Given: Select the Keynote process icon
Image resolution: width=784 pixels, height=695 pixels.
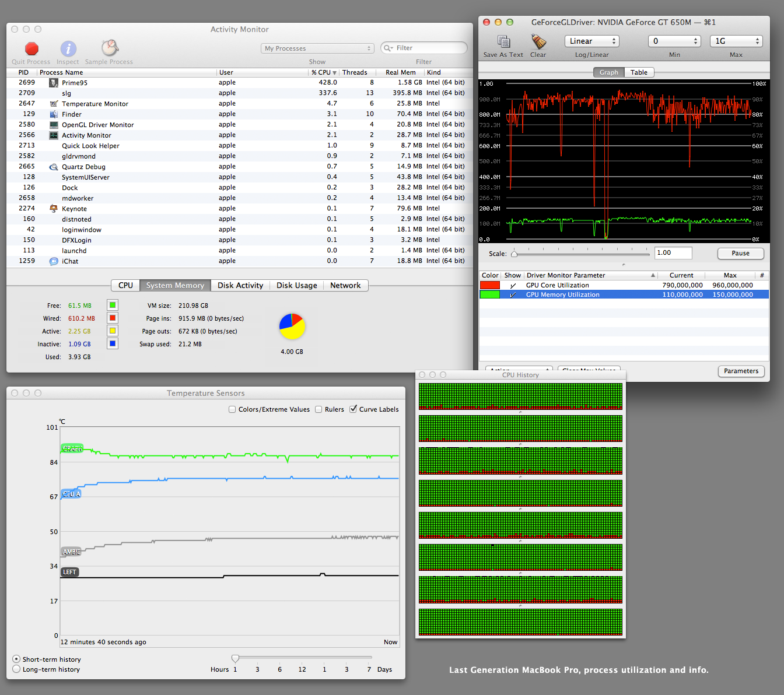Looking at the screenshot, I should point(54,209).
